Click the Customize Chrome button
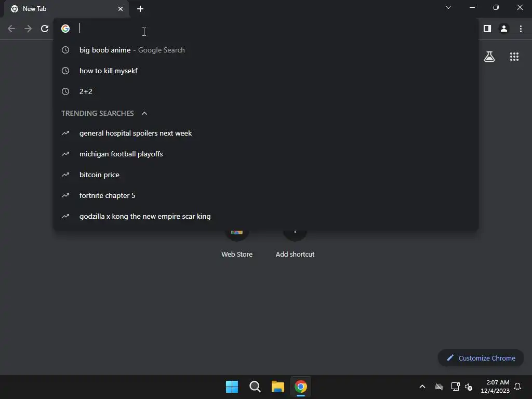The height and width of the screenshot is (399, 532). (x=481, y=358)
